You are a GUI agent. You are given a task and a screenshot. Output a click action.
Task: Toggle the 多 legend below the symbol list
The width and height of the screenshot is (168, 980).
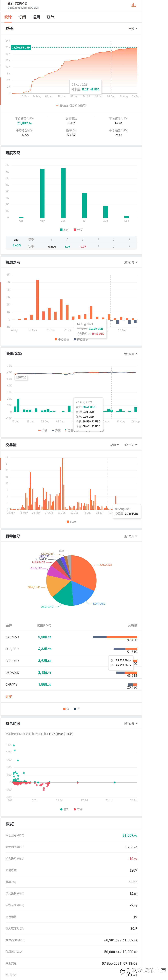coord(66,709)
